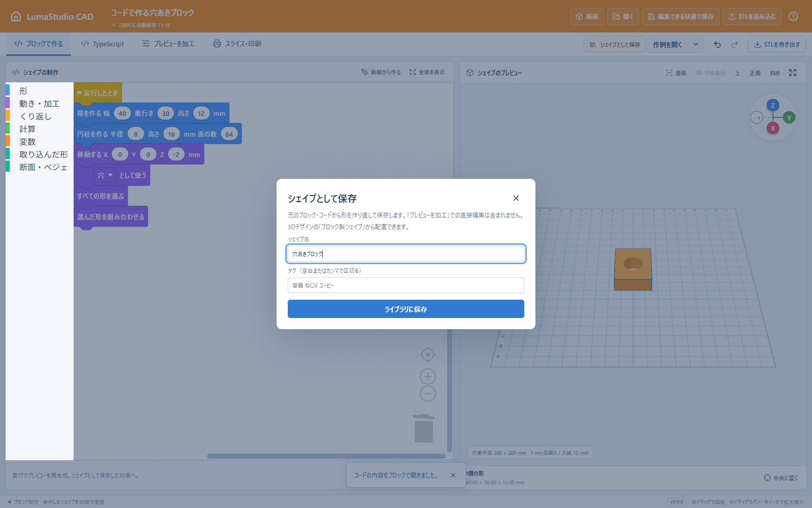The image size is (812, 508).
Task: Select the 斜め diagonal view button
Action: pos(774,73)
